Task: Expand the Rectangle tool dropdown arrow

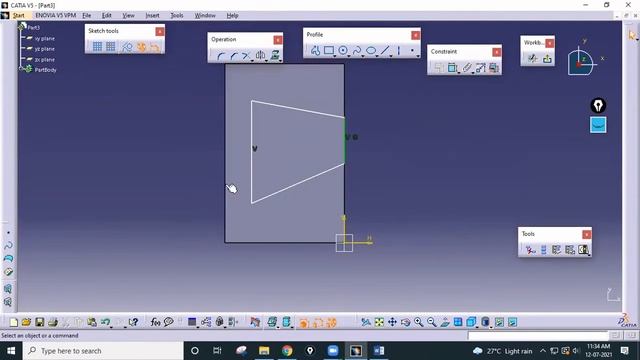Action: (x=335, y=56)
